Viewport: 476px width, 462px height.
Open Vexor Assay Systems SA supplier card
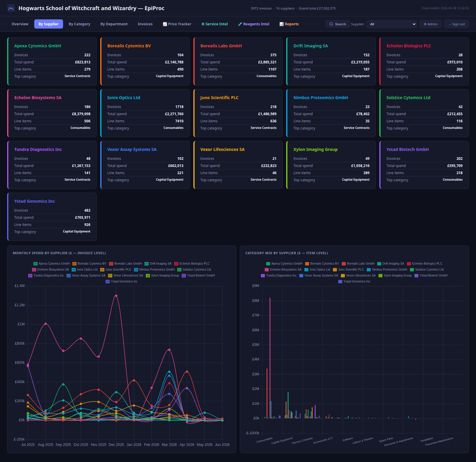tap(145, 165)
